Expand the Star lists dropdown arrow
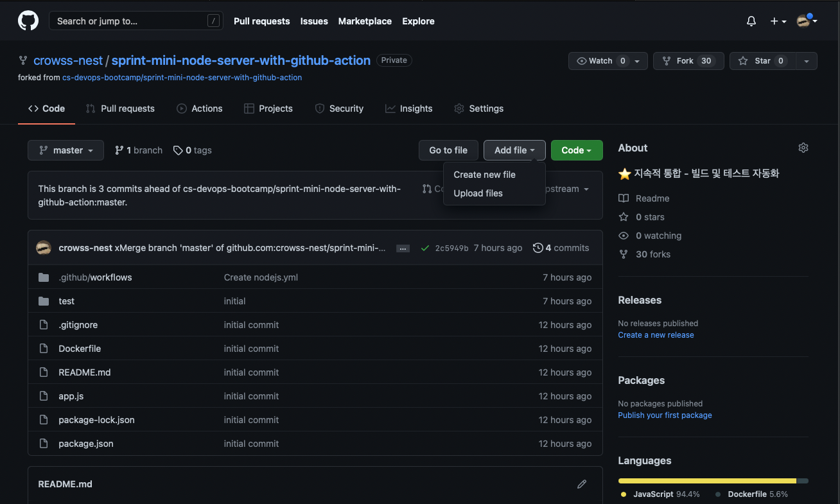 pos(807,61)
